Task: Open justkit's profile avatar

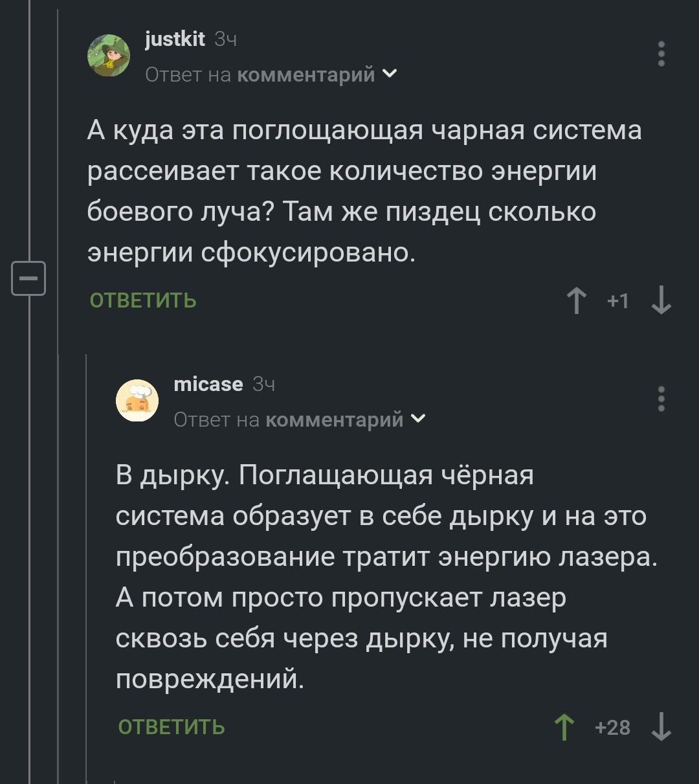Action: point(109,55)
